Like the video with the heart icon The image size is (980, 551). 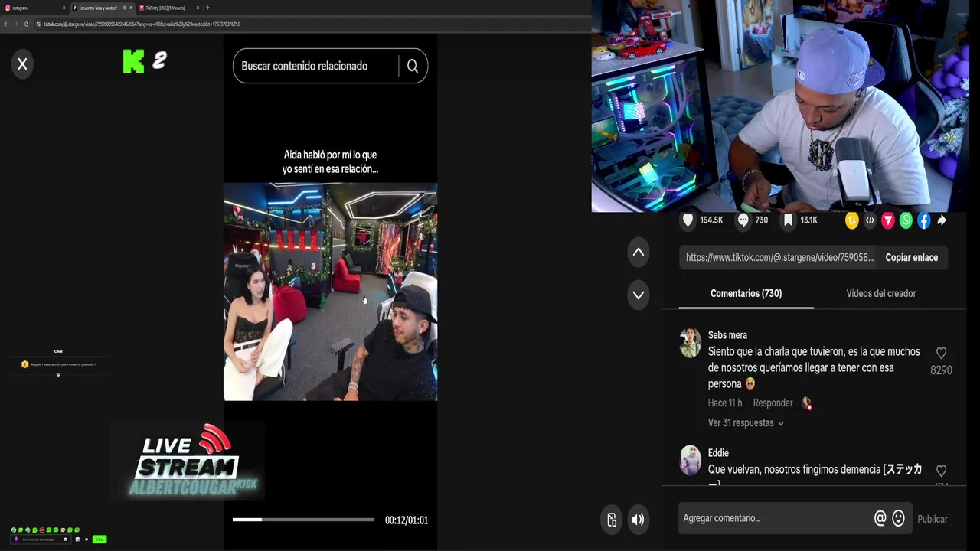[688, 220]
